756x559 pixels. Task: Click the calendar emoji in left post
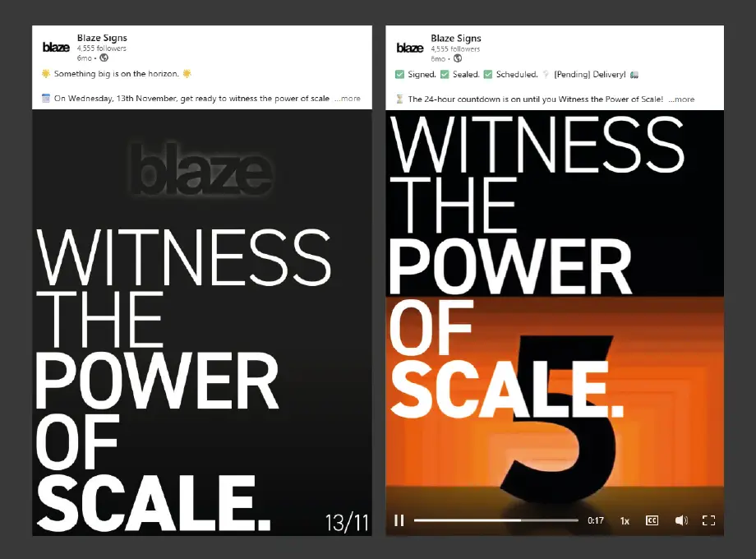tap(46, 99)
